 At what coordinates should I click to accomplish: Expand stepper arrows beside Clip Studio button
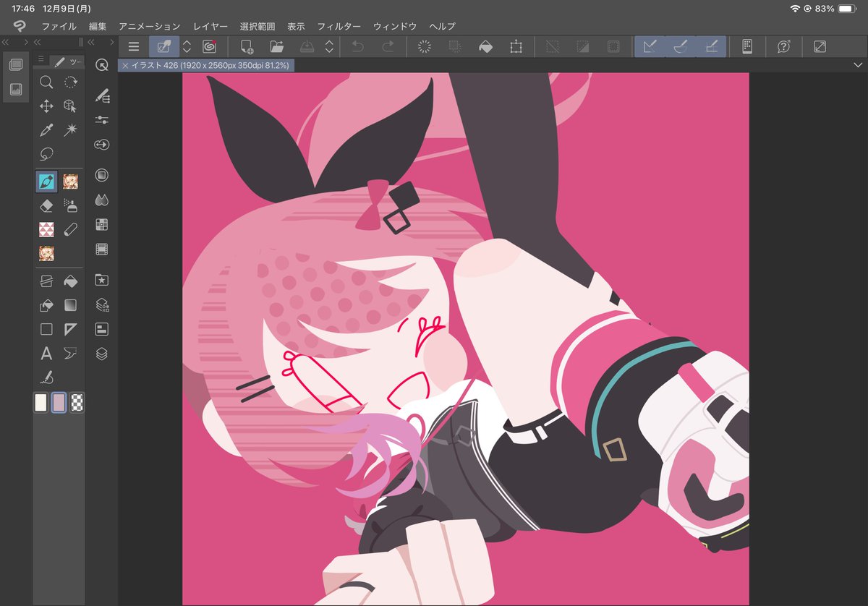tap(187, 47)
